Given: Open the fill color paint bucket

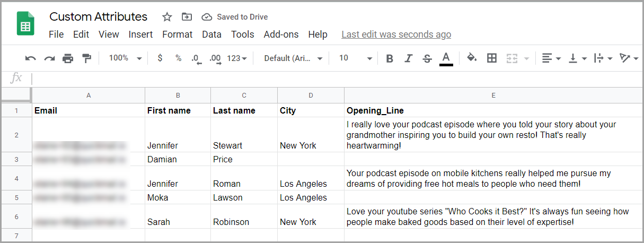Looking at the screenshot, I should click(471, 58).
